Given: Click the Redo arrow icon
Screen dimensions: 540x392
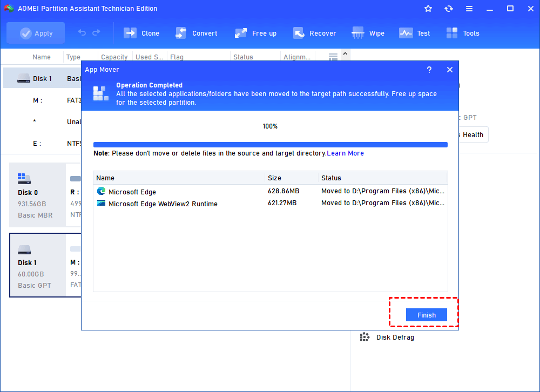Looking at the screenshot, I should click(x=96, y=32).
